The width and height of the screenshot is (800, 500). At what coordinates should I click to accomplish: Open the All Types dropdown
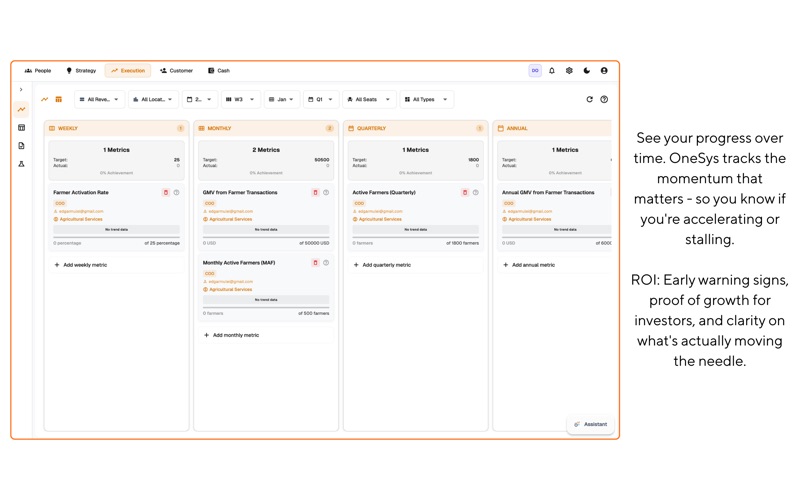click(x=427, y=99)
